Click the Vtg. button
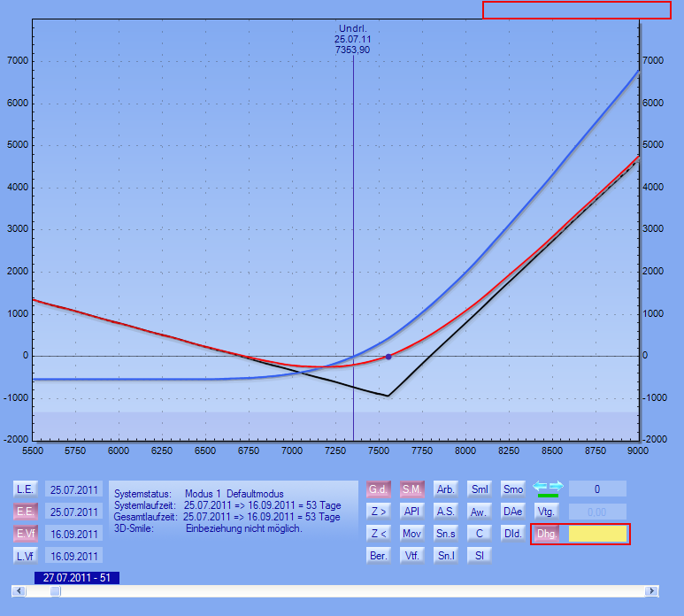 [546, 511]
